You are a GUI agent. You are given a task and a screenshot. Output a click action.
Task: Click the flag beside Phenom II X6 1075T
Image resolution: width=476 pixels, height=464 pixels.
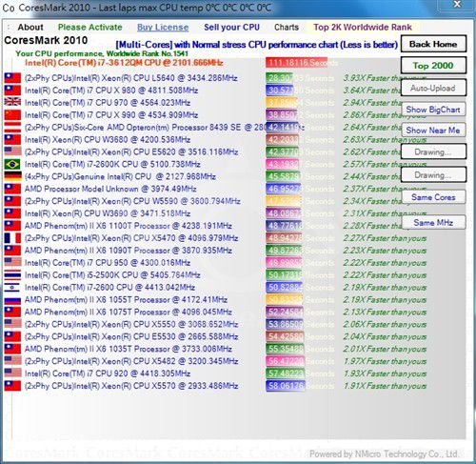click(12, 313)
